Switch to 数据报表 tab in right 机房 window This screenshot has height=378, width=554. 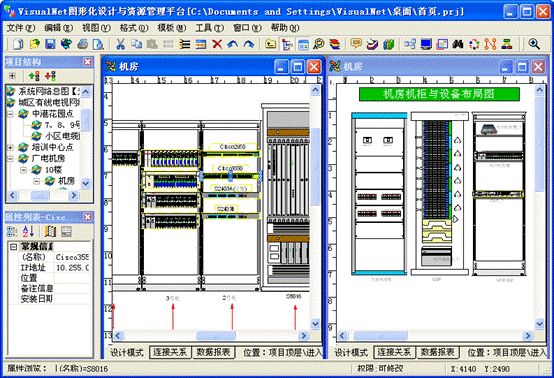438,353
